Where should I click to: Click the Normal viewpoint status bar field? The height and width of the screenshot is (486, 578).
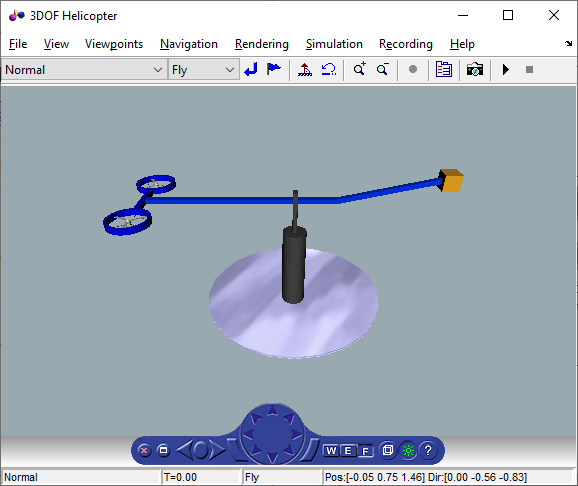click(82, 477)
